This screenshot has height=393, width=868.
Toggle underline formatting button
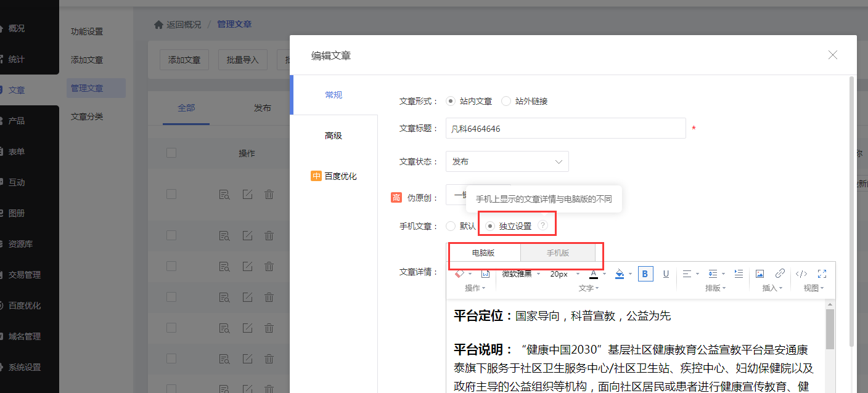coord(666,273)
